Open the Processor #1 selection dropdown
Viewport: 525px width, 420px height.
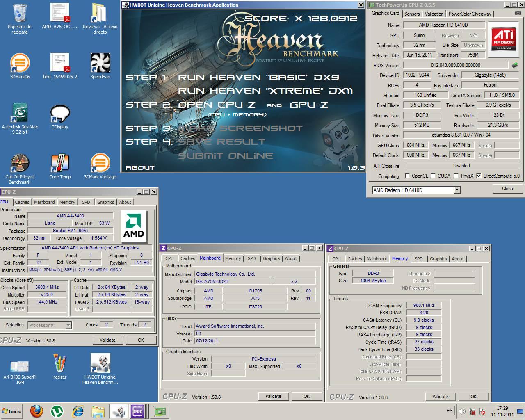pos(68,325)
